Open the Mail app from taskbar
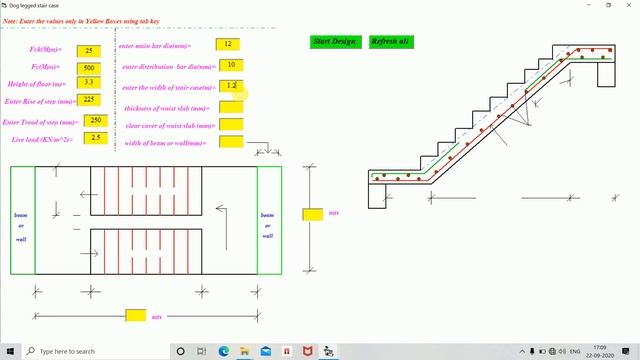640x360 pixels. click(266, 351)
